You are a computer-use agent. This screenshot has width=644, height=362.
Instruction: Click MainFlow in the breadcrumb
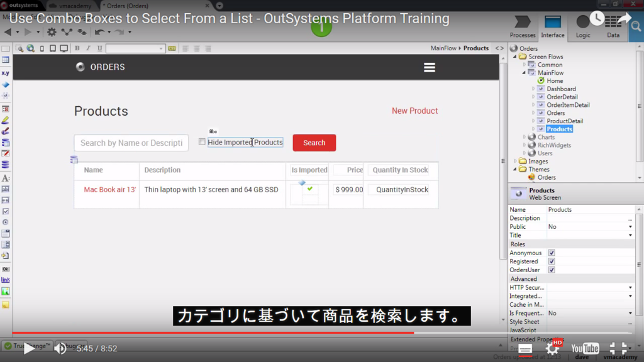coord(443,48)
